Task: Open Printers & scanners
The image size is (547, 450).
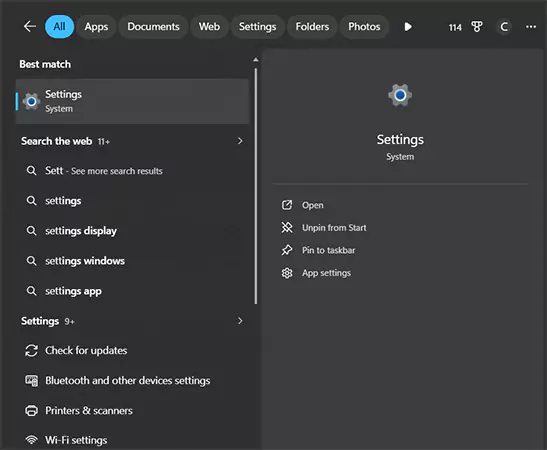Action: 132,411
